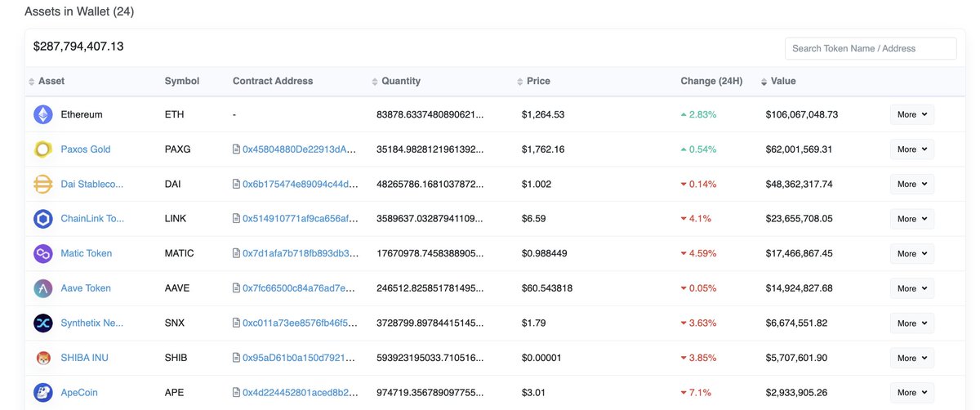Open the More dropdown for SHIBA INU
Viewport: 980px width, 410px height.
(x=912, y=358)
